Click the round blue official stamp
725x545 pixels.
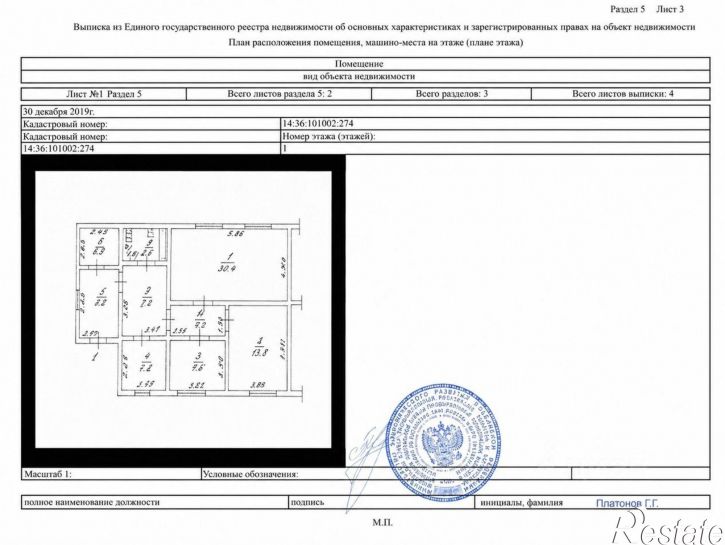pos(442,442)
